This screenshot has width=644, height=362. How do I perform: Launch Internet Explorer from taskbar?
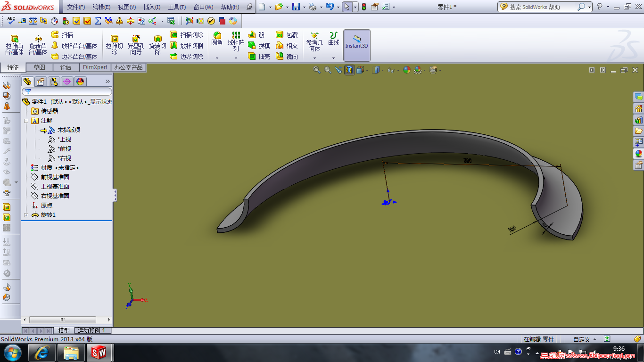(41, 352)
